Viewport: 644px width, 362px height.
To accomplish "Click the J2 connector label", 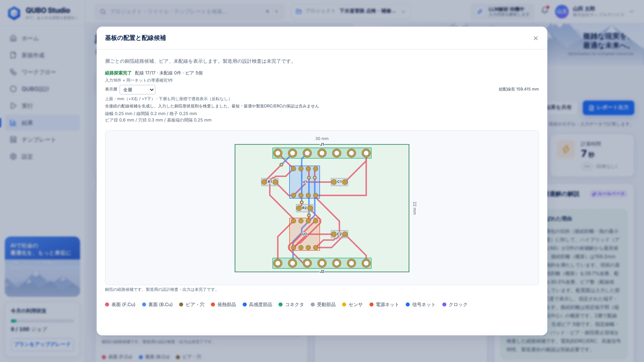I will [x=322, y=271].
